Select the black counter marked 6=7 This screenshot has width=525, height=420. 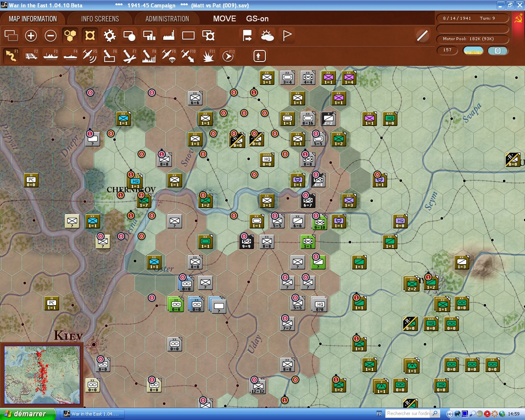click(x=308, y=201)
